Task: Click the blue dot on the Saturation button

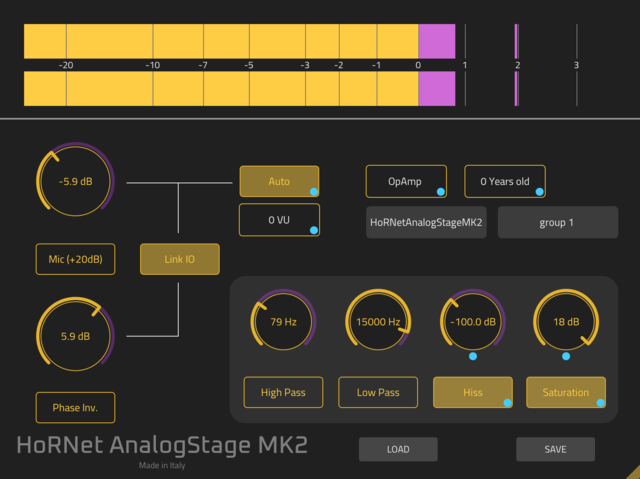Action: pyautogui.click(x=600, y=403)
